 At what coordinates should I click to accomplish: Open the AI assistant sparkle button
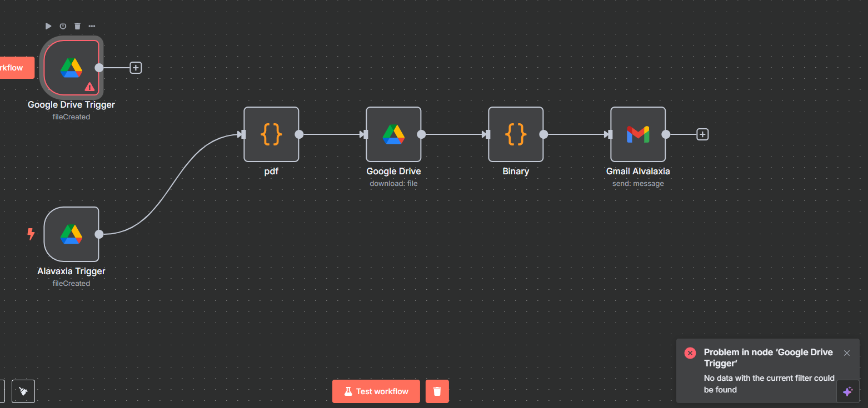click(x=847, y=391)
